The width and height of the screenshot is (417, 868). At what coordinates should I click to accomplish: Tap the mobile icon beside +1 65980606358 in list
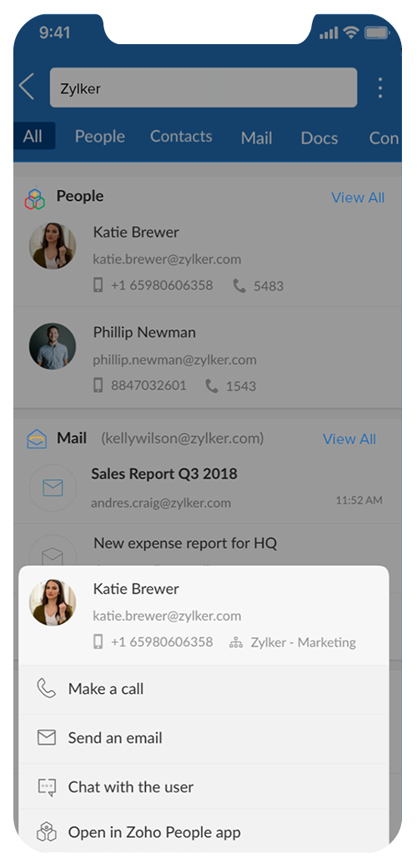(98, 285)
